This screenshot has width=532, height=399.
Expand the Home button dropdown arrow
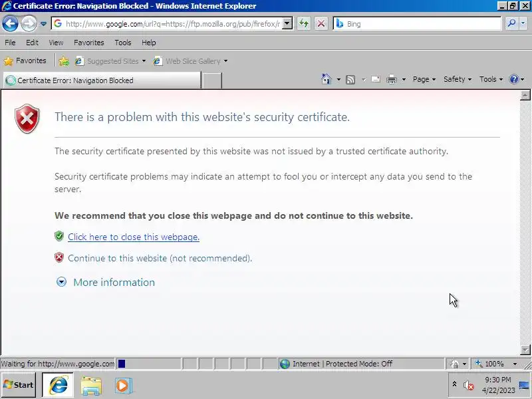point(338,79)
